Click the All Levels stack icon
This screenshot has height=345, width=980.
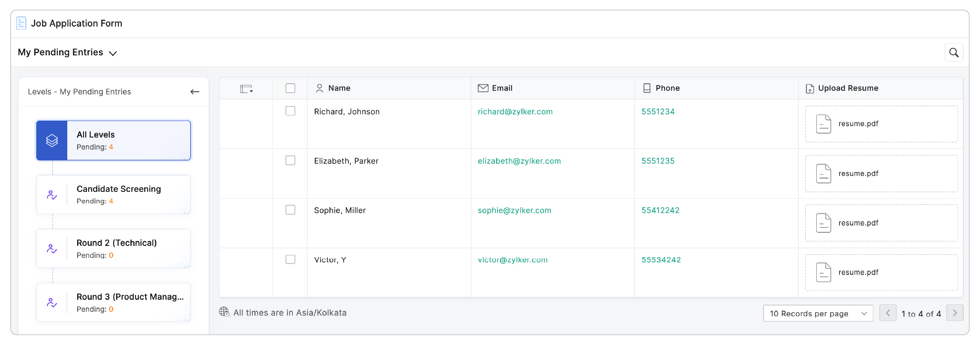pyautogui.click(x=52, y=140)
